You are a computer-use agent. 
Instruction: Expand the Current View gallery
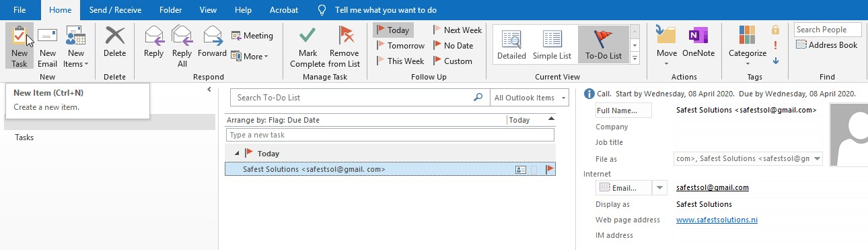[x=635, y=59]
